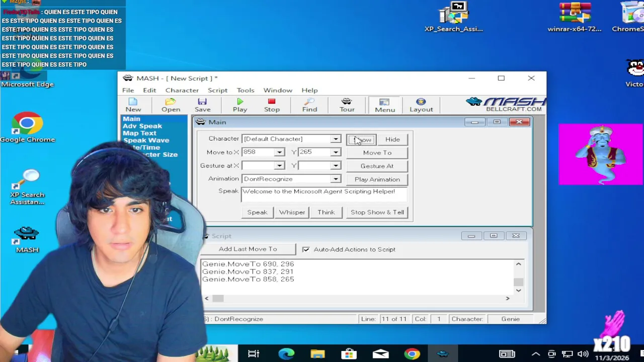Start the Tour from the toolbar

(347, 105)
